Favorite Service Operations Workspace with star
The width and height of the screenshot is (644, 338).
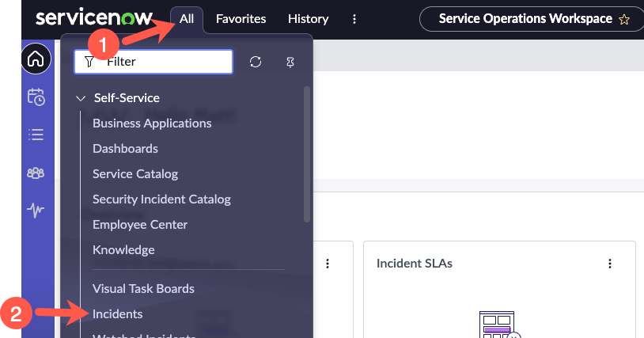coord(623,19)
